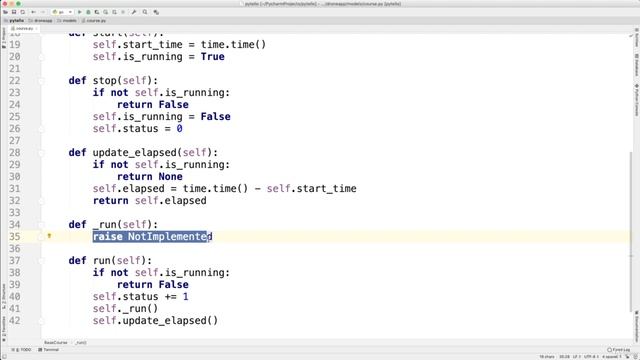Click the Synchronize toolbar icon
Screen dimensions: 640x360
click(x=22, y=12)
